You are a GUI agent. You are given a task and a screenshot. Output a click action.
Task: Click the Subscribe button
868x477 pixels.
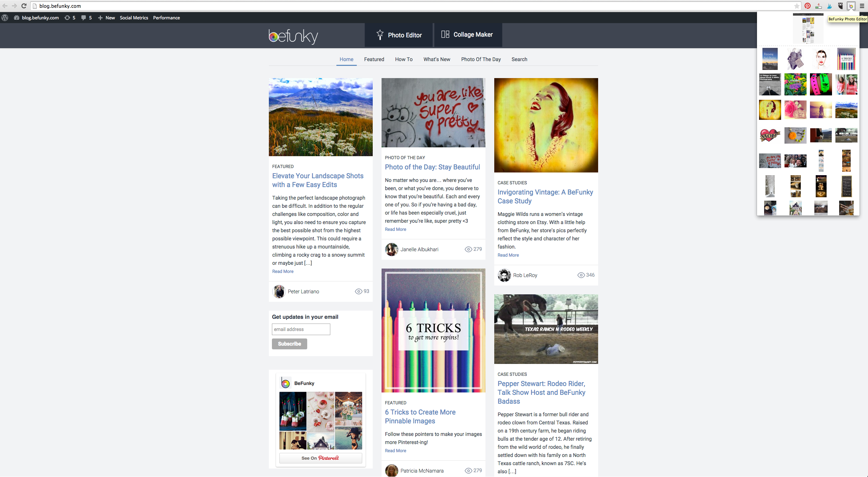tap(289, 344)
